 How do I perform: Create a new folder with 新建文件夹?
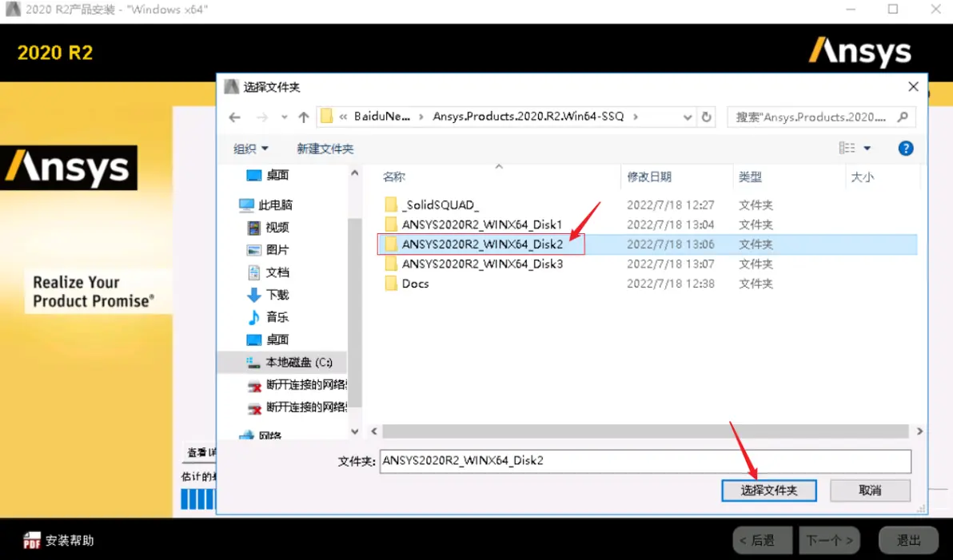click(325, 149)
